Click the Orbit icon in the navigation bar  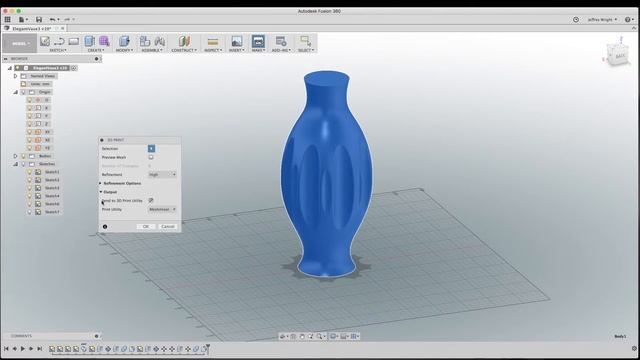(x=282, y=336)
